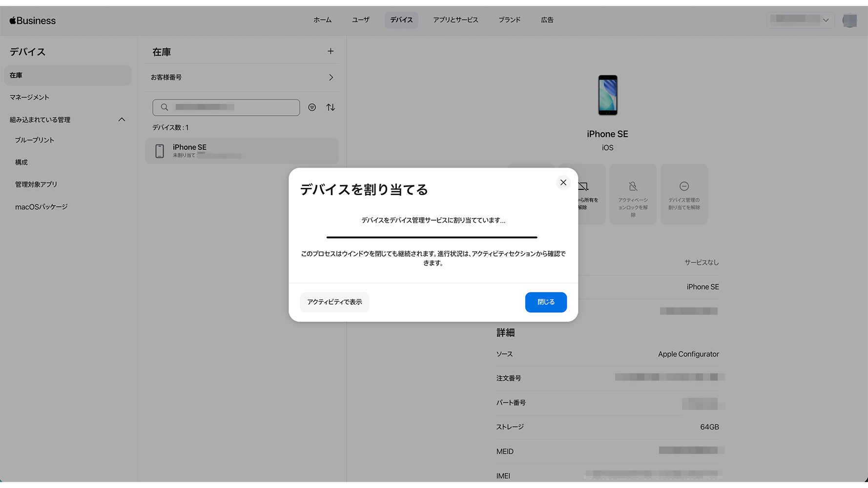Open the アプリとサービス tab

pos(455,20)
